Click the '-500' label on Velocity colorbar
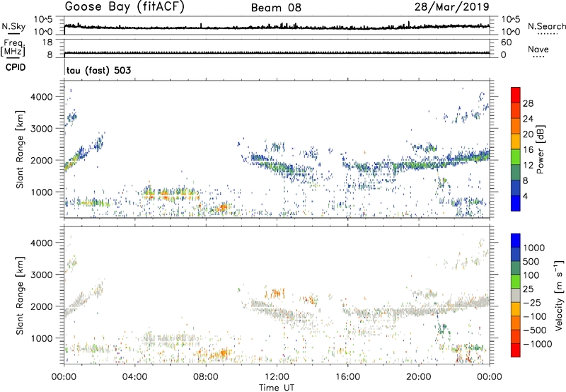Screen dimensions: 566x392 535,330
